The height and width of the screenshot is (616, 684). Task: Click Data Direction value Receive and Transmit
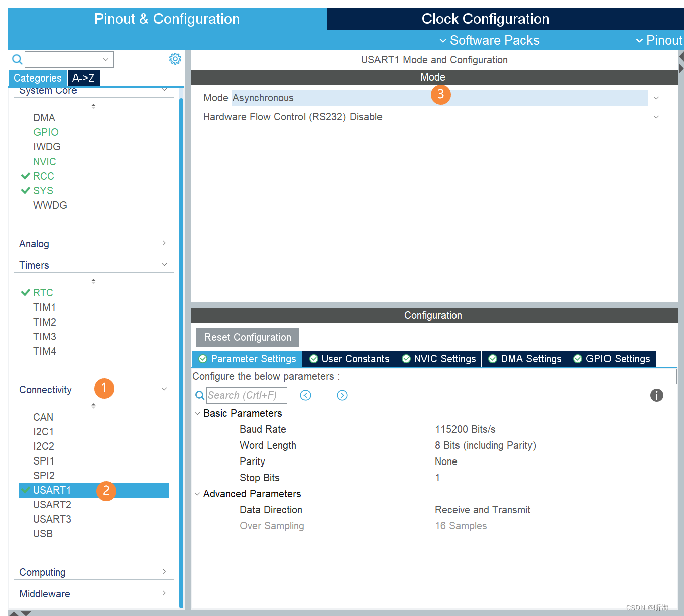[482, 510]
